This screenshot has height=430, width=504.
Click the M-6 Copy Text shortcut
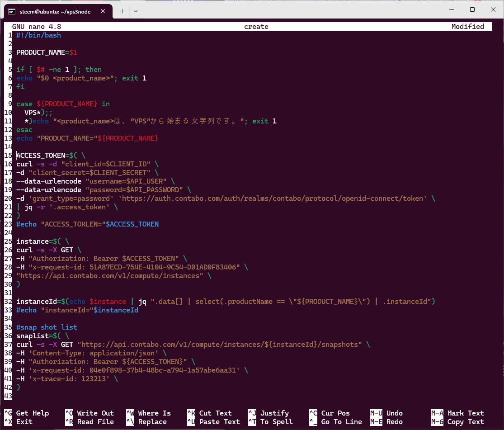(x=457, y=422)
